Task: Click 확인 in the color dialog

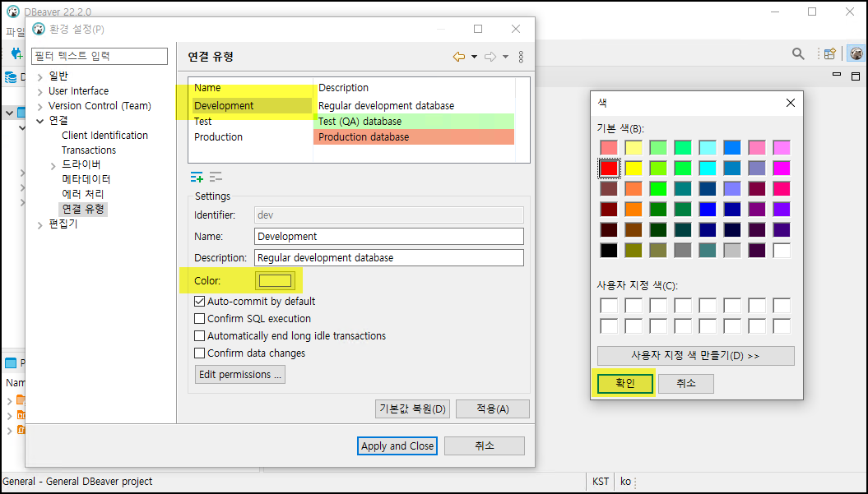Action: pyautogui.click(x=625, y=383)
